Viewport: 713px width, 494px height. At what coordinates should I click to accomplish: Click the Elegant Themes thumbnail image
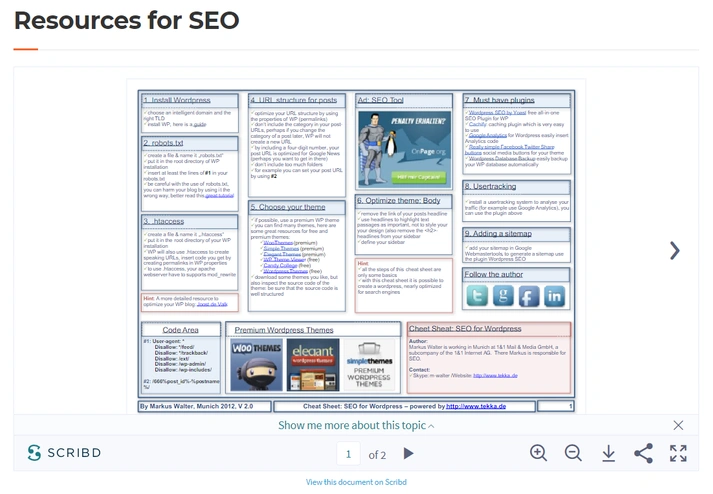312,364
